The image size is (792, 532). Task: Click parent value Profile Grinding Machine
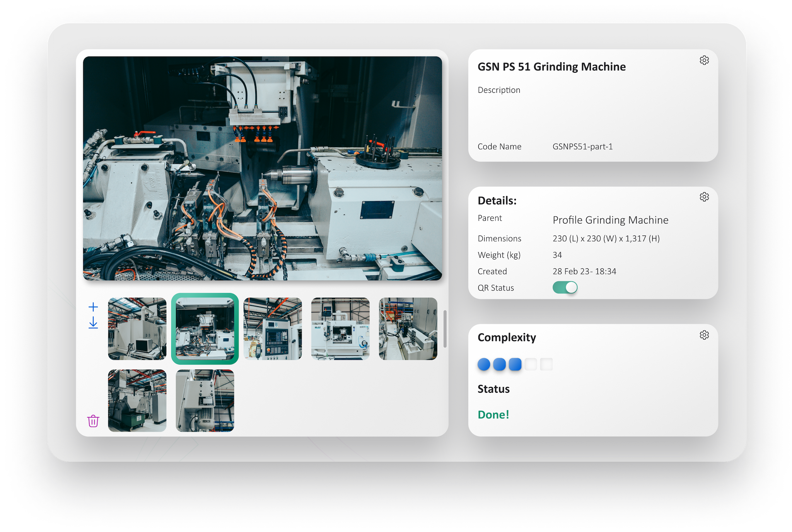(x=611, y=220)
